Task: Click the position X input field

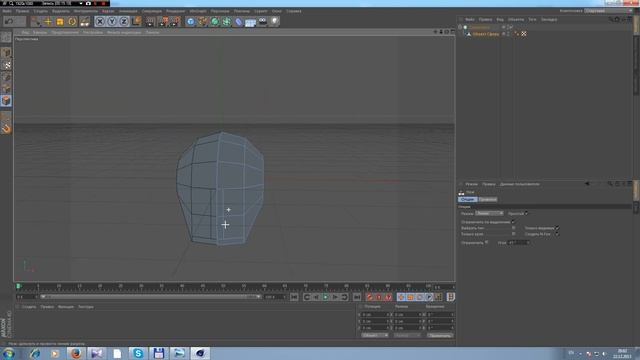Action: point(376,315)
